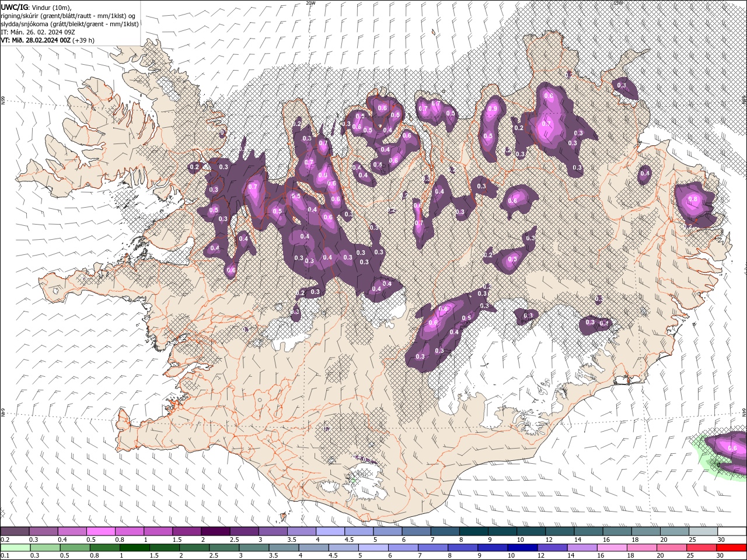Pick the deep navy blue swatch labeled 10
Screen dimensions: 747x560
[x=522, y=548]
